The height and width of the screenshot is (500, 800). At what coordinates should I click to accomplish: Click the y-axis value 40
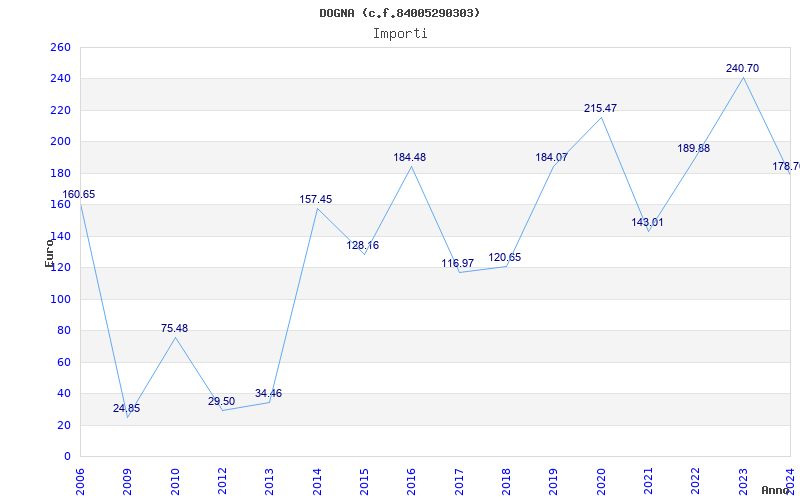[x=63, y=393]
